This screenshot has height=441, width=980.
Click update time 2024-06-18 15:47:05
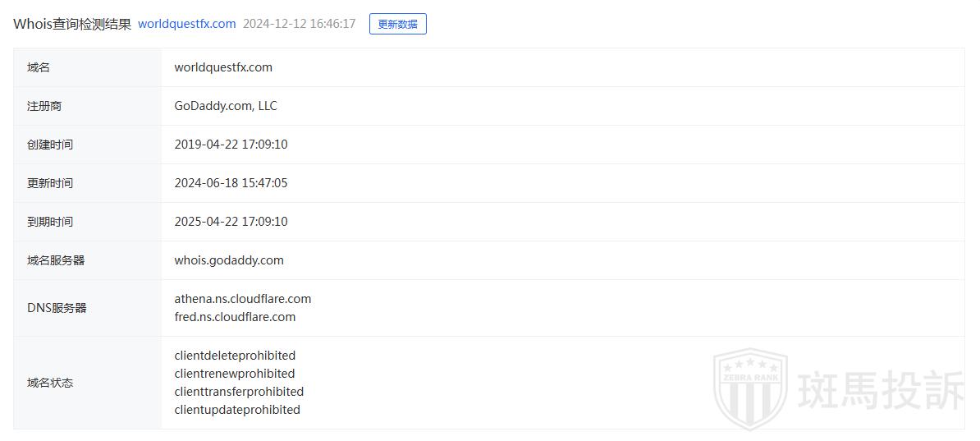click(231, 183)
